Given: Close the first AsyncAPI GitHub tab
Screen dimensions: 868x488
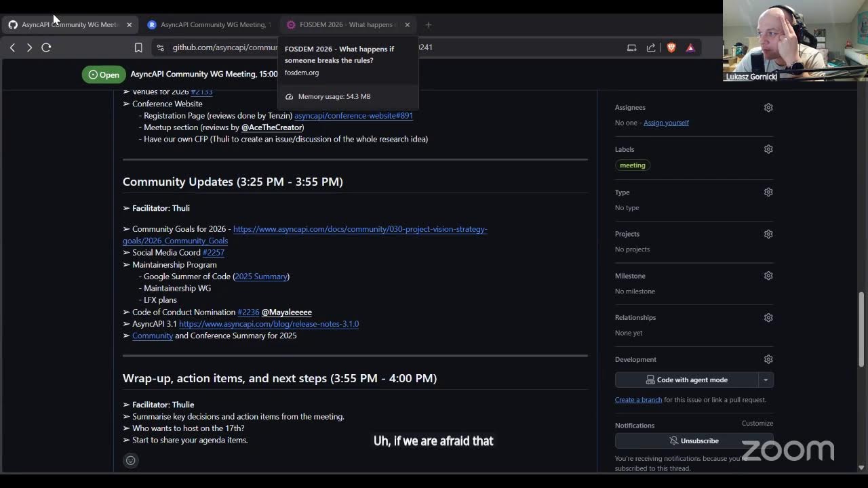Looking at the screenshot, I should pyautogui.click(x=129, y=24).
